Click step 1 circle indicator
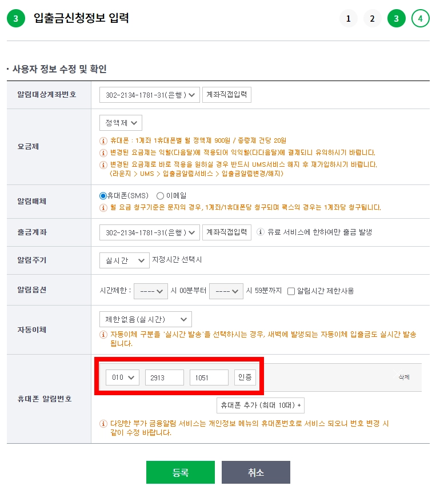The width and height of the screenshot is (448, 490). (x=347, y=19)
